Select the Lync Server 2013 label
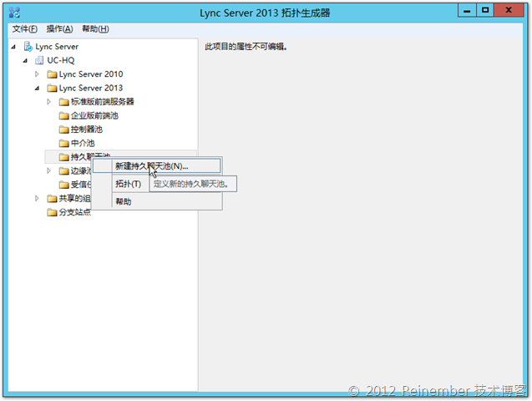 click(x=91, y=89)
